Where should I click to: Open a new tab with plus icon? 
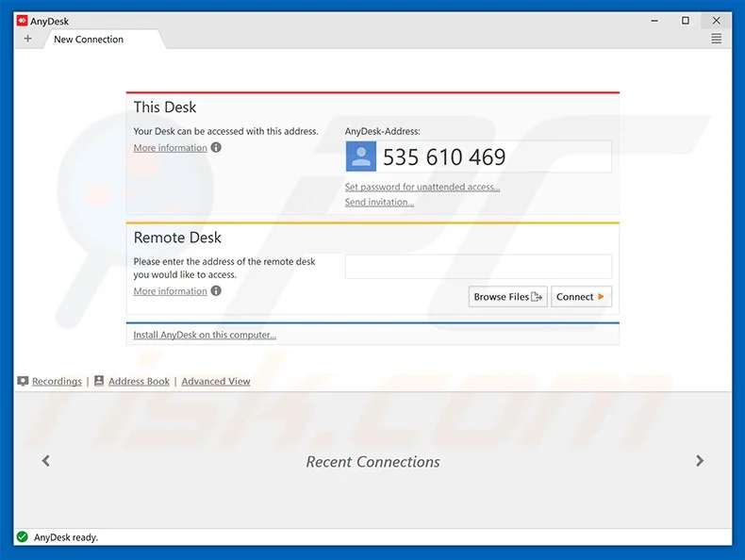27,39
